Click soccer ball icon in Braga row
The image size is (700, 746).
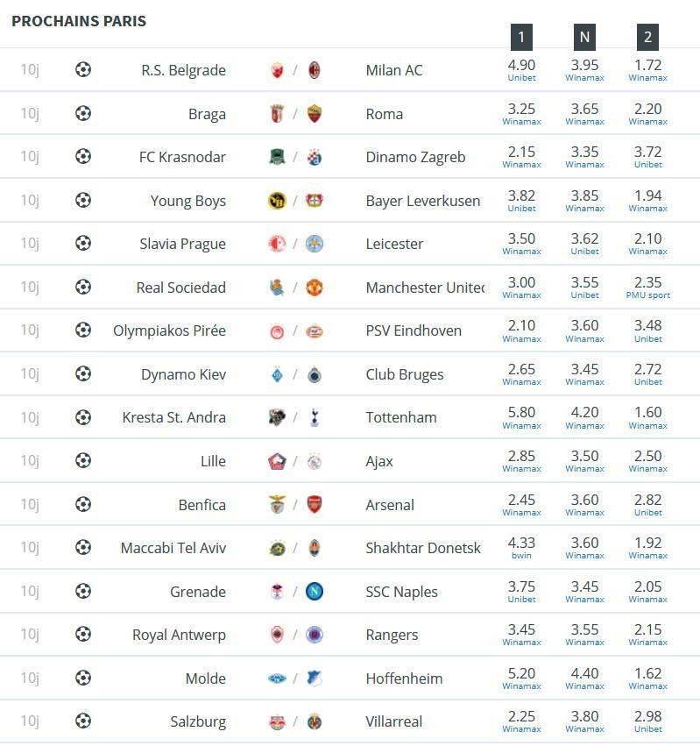point(83,113)
